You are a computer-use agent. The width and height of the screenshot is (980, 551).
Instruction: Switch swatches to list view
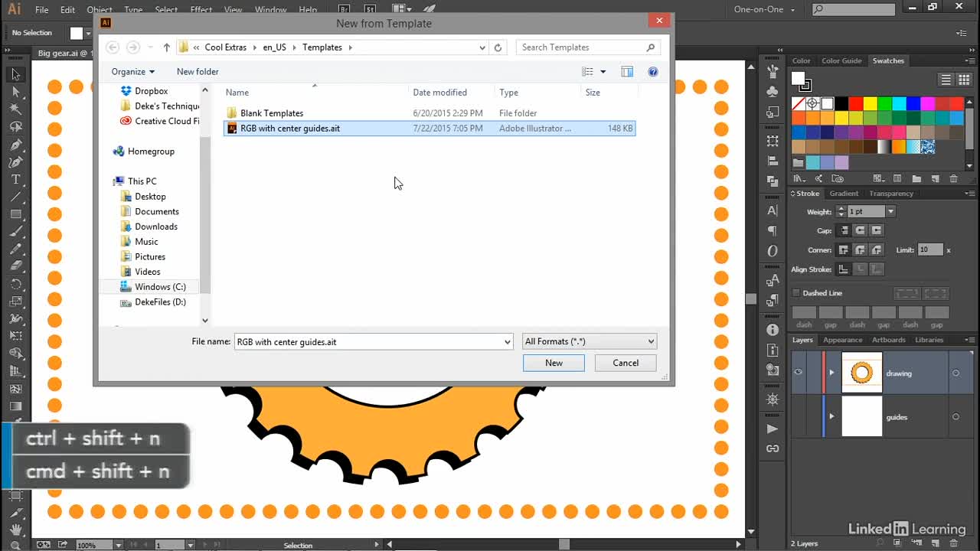(946, 80)
